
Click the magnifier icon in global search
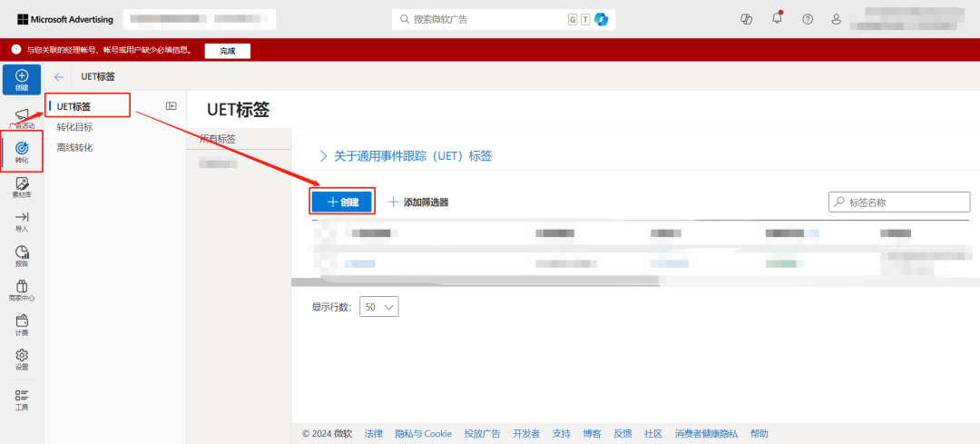pyautogui.click(x=404, y=19)
